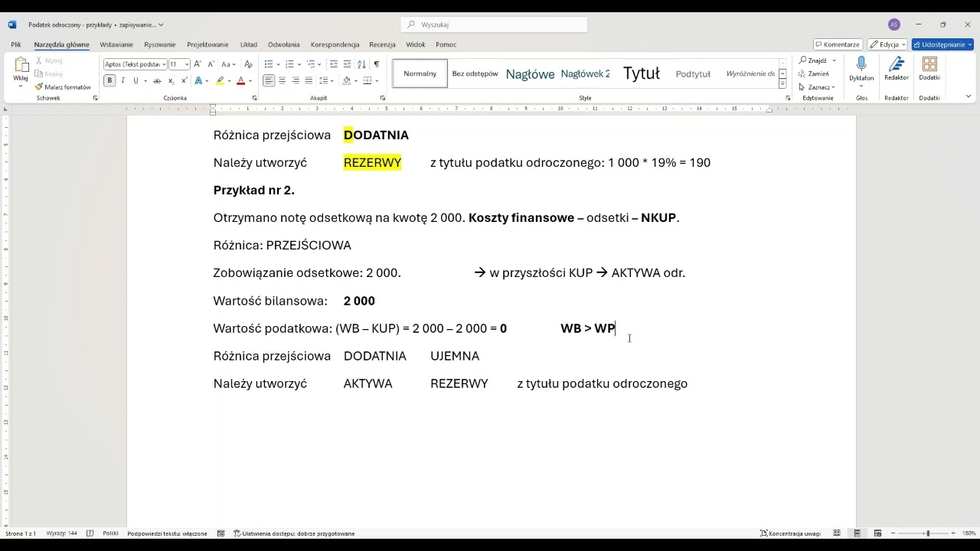Click the spelling check book icon in status bar
Screen dimensions: 980x551
coord(90,533)
